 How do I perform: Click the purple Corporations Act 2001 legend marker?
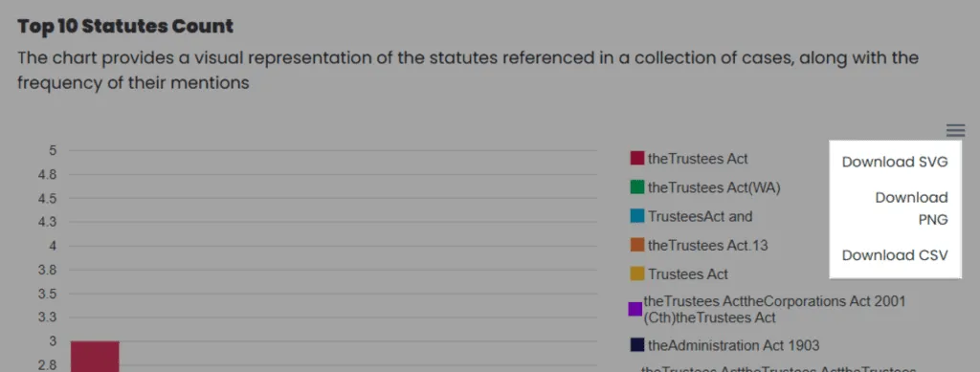[x=635, y=309]
